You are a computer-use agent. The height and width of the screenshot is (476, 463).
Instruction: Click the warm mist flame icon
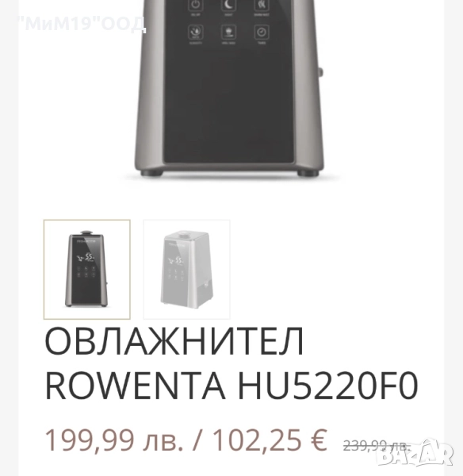pos(262,6)
